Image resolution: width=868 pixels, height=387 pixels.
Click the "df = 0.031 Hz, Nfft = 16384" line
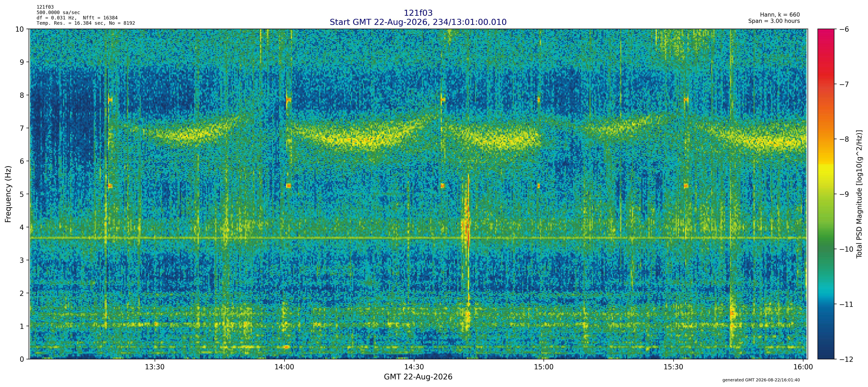(x=77, y=18)
